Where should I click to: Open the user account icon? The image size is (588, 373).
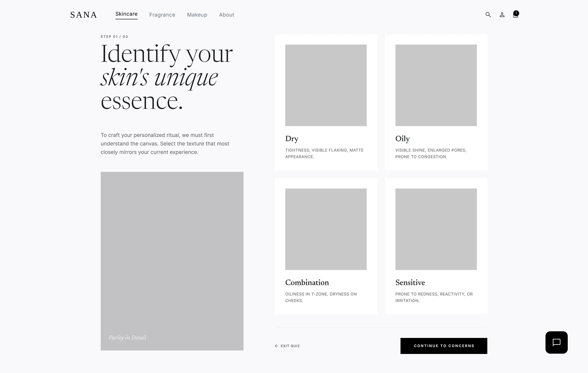pyautogui.click(x=502, y=15)
